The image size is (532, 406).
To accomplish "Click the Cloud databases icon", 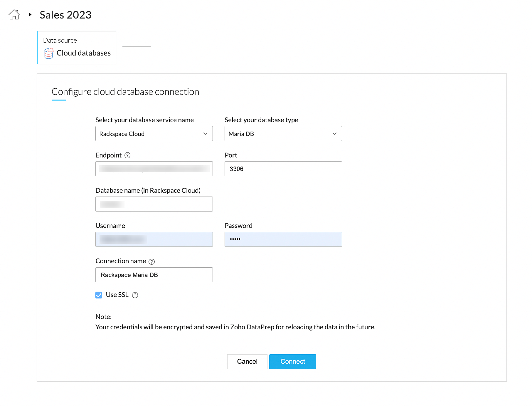I will point(49,53).
